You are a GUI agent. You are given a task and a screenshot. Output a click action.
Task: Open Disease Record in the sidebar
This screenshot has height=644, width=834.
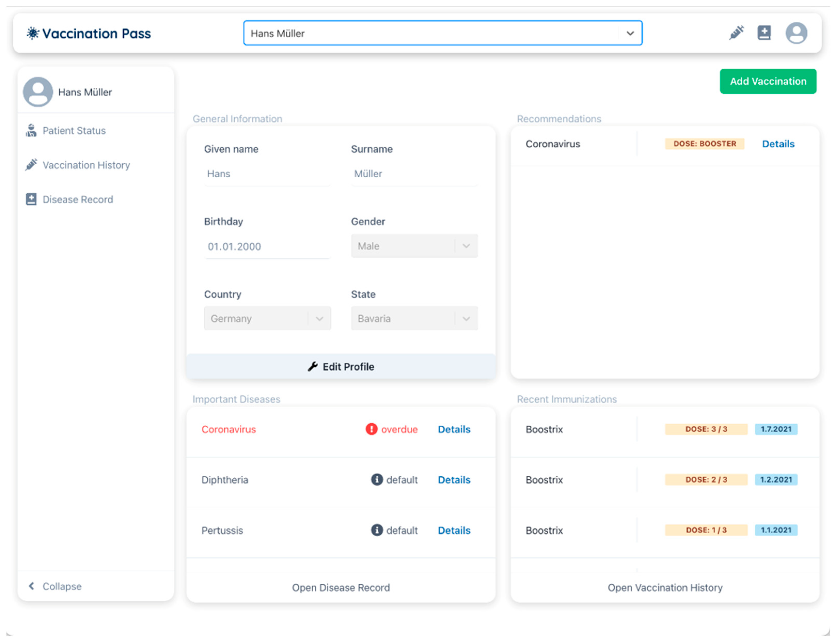77,199
